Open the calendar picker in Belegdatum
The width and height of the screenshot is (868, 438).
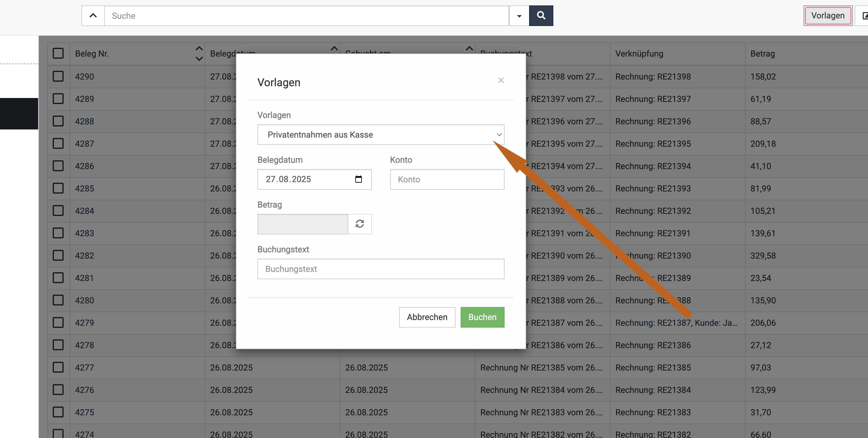tap(358, 179)
